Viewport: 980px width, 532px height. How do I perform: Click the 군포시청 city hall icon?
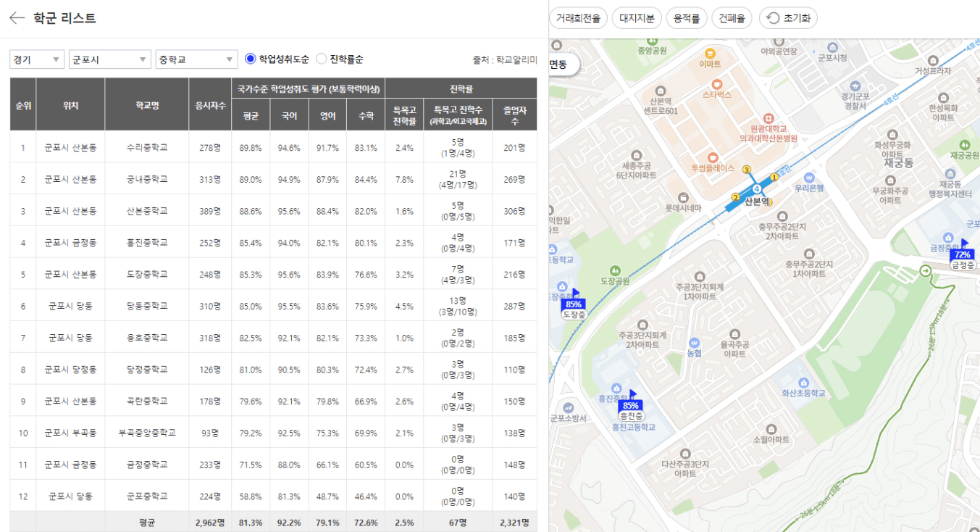(832, 46)
